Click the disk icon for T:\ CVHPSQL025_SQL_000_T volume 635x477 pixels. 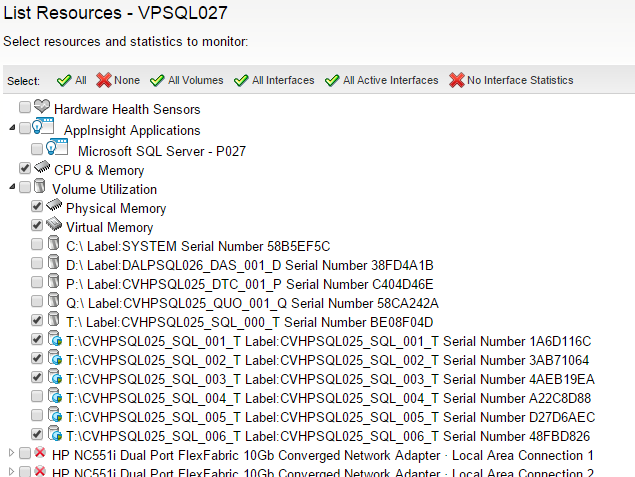coord(53,319)
